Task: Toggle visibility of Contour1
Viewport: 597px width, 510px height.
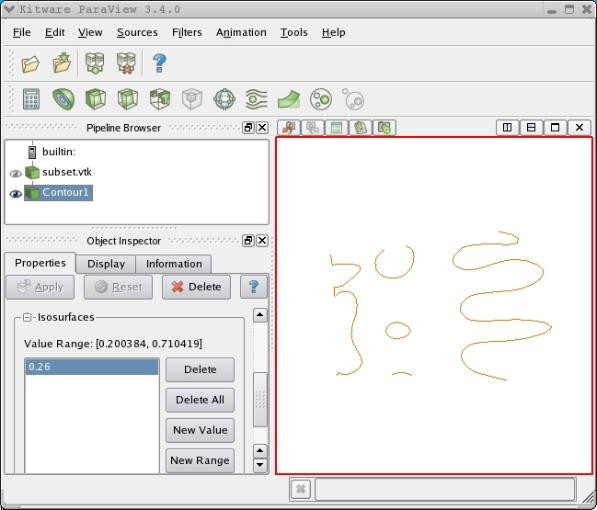Action: 16,194
